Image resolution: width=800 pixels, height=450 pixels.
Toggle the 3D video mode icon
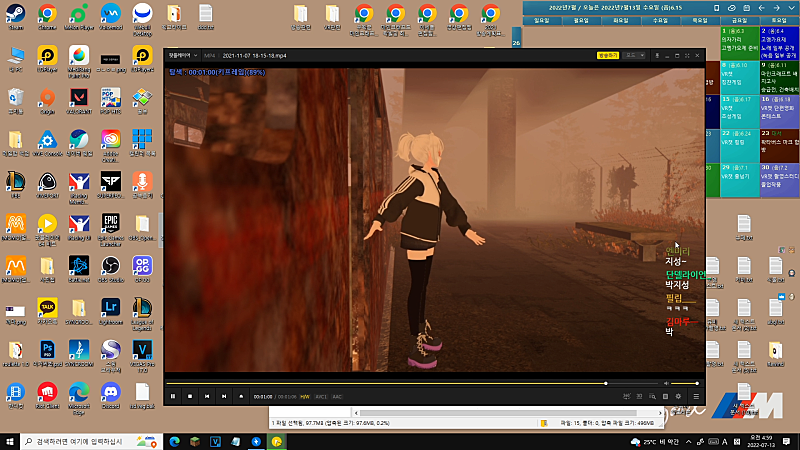click(x=639, y=396)
